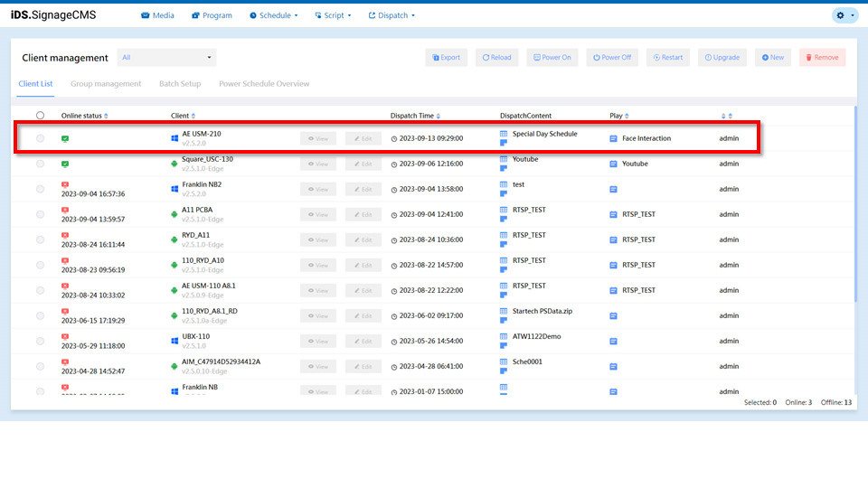Expand the Schedule menu dropdown
868x488 pixels.
point(273,15)
